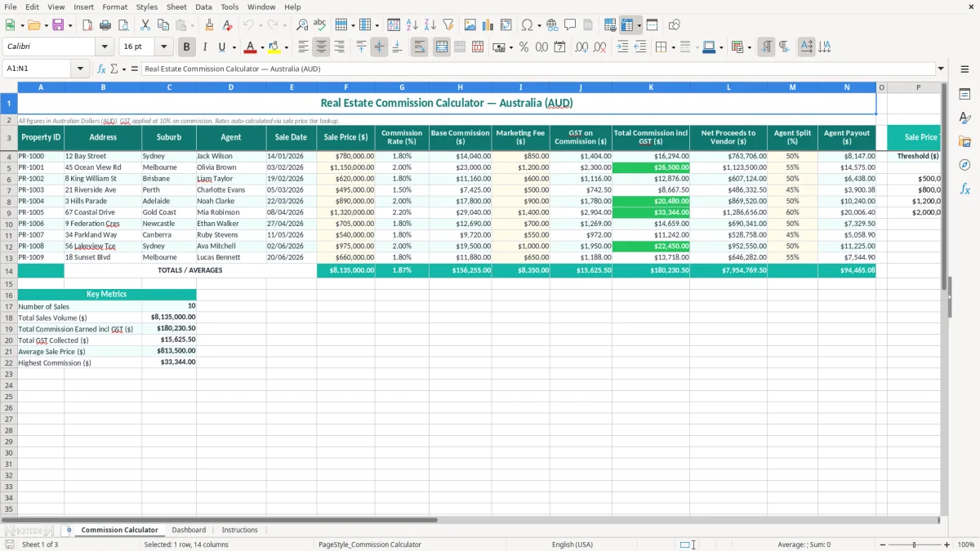Image resolution: width=980 pixels, height=551 pixels.
Task: Expand the formula bar
Action: click(x=941, y=69)
